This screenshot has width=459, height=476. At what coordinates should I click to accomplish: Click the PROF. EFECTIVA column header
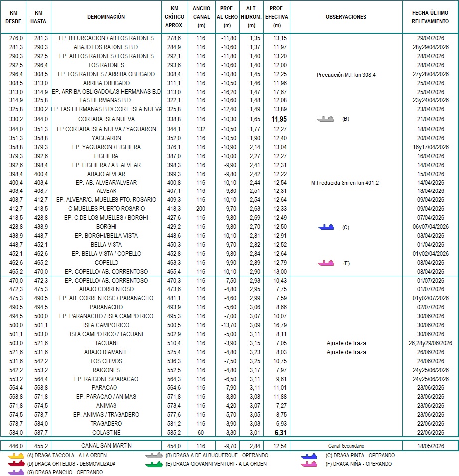[x=277, y=17]
